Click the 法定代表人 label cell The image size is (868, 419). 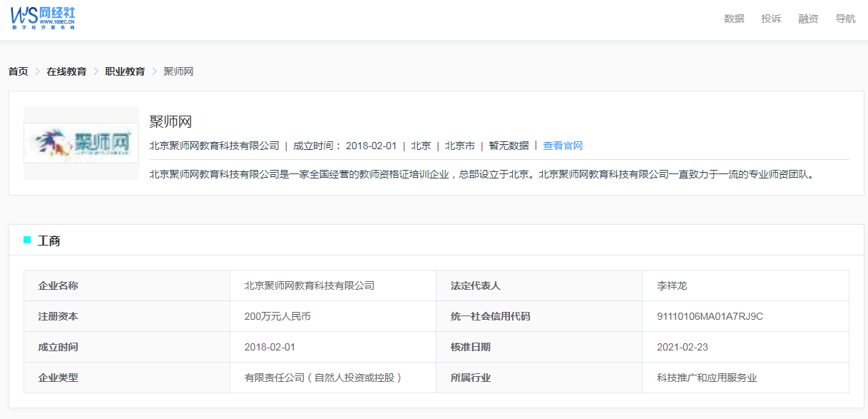pyautogui.click(x=539, y=286)
